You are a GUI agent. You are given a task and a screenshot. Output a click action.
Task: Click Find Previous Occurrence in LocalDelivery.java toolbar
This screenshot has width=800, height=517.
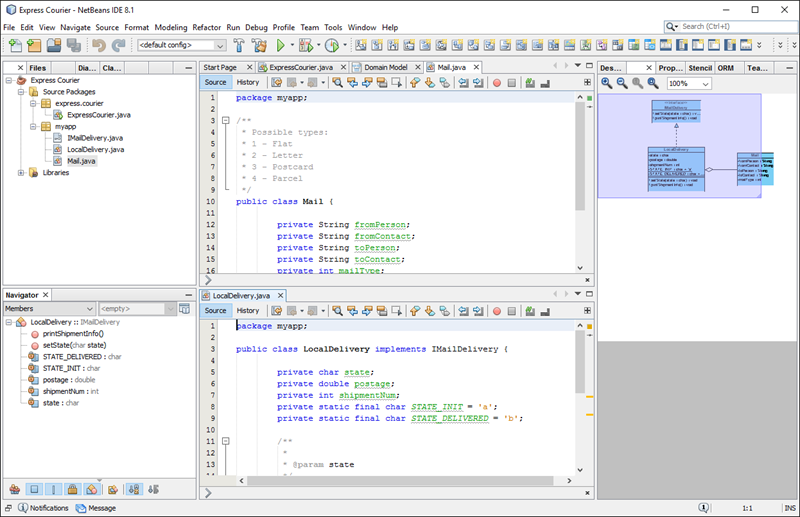pyautogui.click(x=352, y=311)
